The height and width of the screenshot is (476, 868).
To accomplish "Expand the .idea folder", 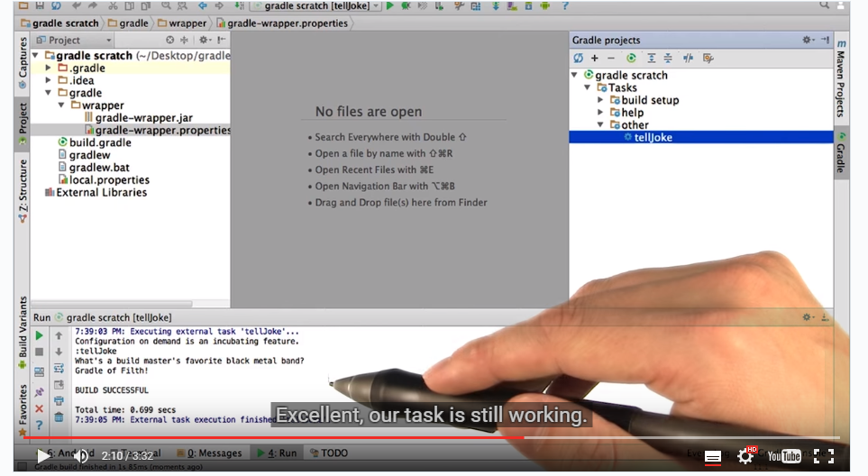I will coord(49,80).
